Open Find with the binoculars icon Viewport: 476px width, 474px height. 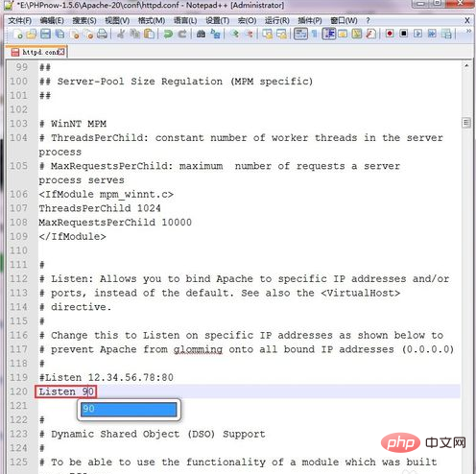pyautogui.click(x=201, y=34)
